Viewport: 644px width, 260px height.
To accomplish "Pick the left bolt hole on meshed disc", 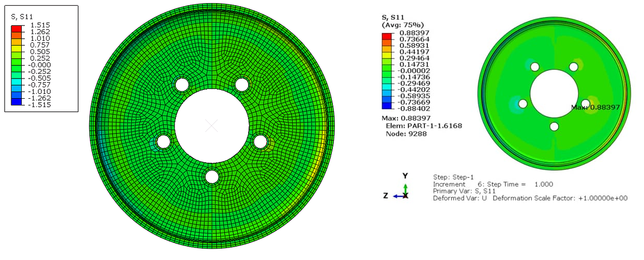I will (163, 141).
